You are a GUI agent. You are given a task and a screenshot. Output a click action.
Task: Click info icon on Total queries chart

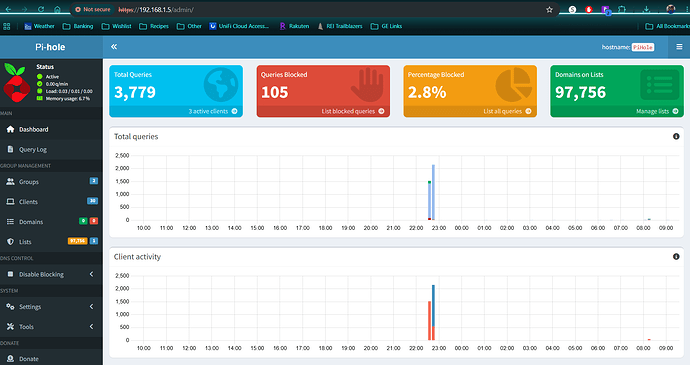pos(676,136)
